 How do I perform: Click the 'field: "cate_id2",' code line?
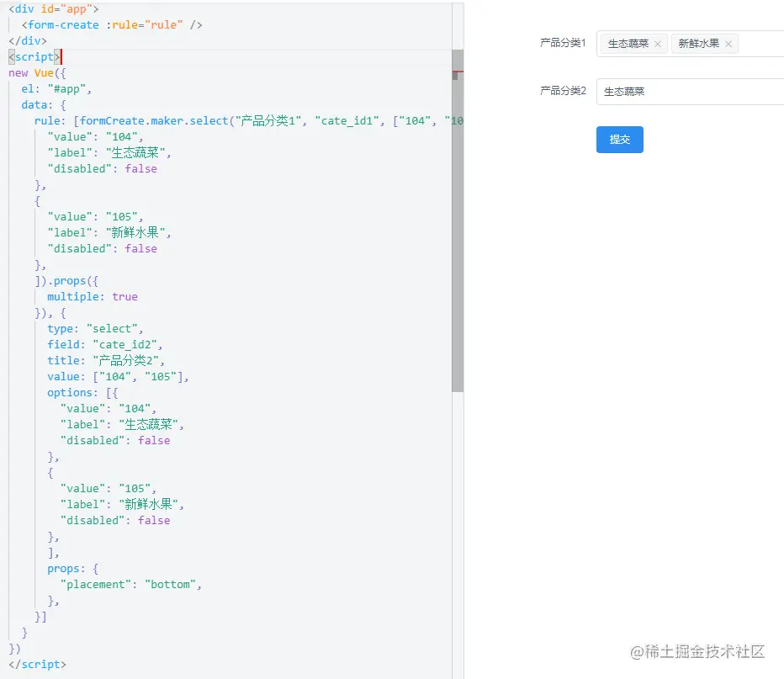pos(105,345)
